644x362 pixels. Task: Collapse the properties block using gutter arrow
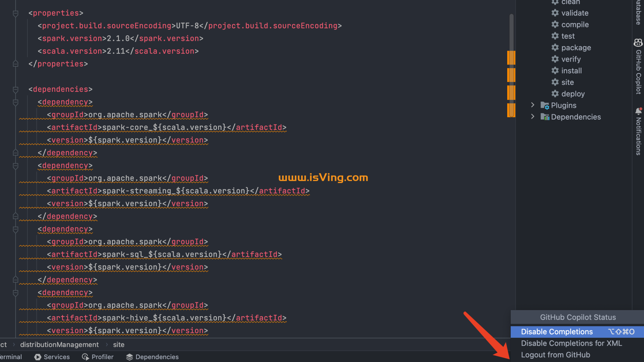[x=15, y=13]
